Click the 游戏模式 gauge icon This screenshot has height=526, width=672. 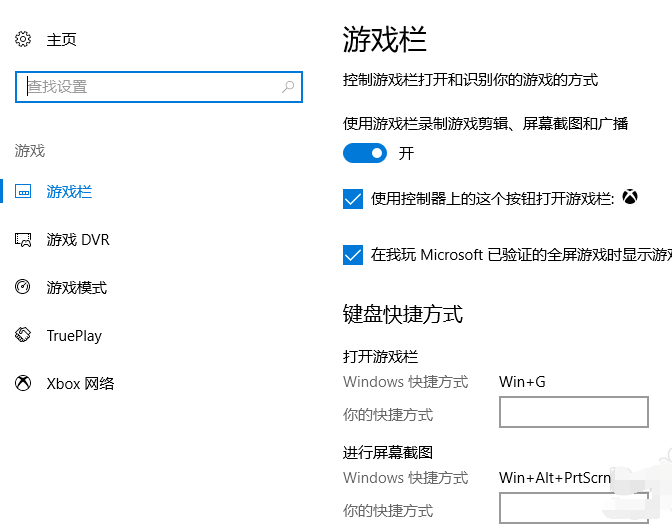point(23,288)
